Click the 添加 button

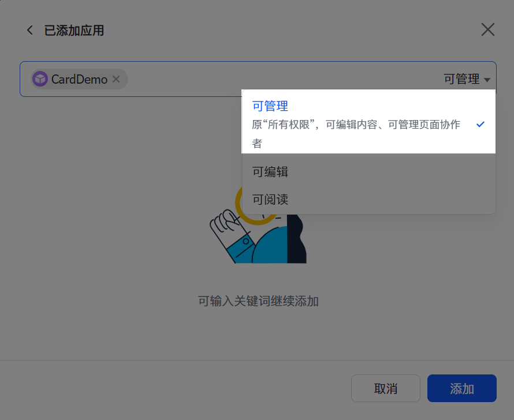461,388
